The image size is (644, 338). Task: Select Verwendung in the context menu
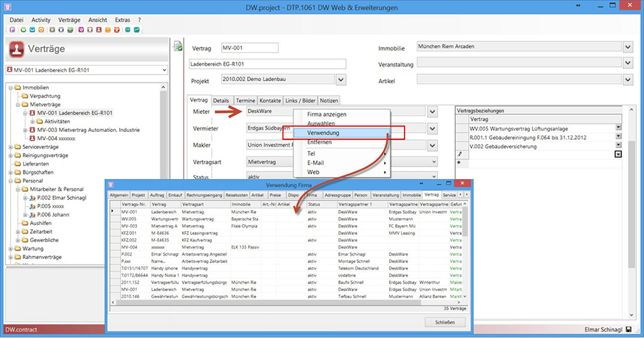[x=323, y=133]
